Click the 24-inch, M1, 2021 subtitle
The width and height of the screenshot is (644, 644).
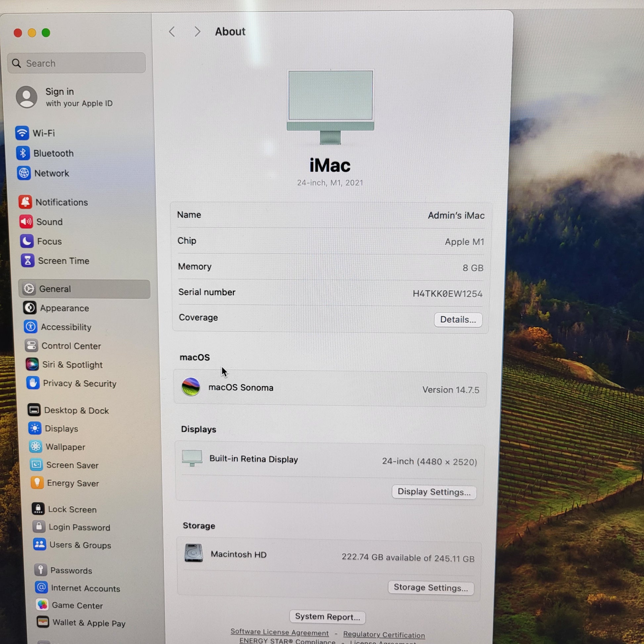pos(330,183)
